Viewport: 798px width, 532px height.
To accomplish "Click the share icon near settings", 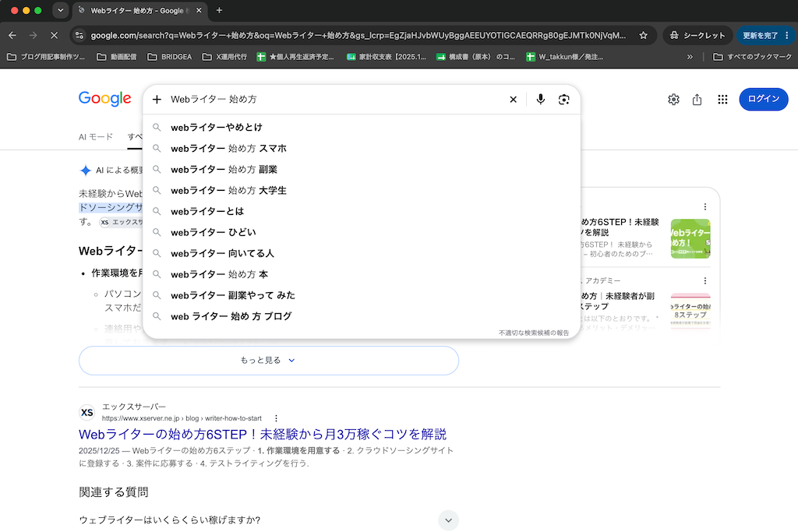I will point(697,99).
